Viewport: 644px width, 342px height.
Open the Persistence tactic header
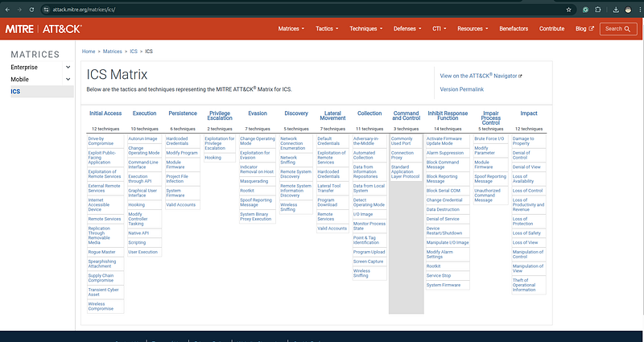point(183,113)
